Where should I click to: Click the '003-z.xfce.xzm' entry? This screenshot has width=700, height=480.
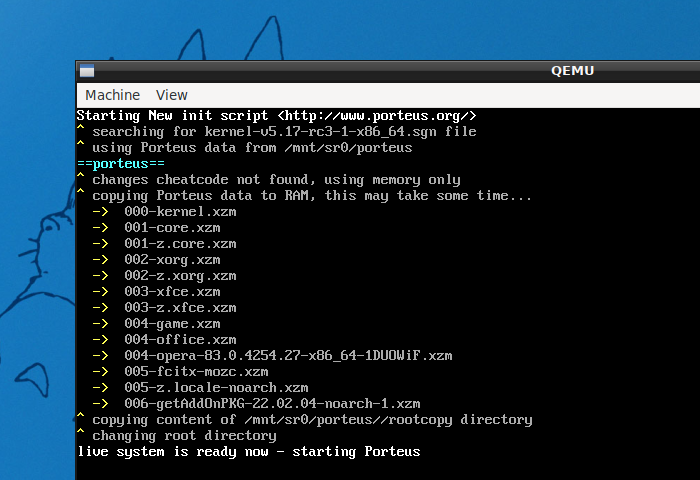coord(180,308)
